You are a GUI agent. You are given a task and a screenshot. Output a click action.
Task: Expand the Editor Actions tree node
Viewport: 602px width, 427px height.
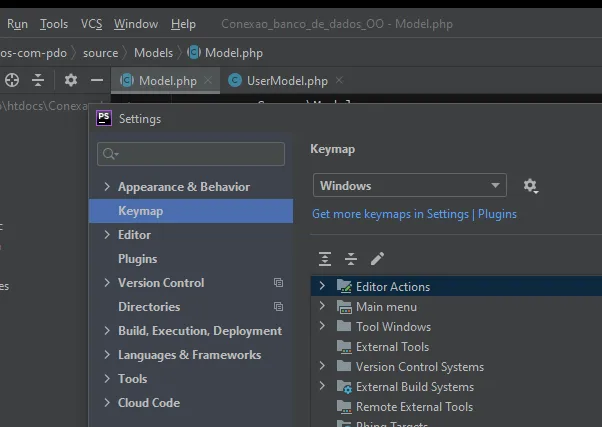(x=322, y=286)
